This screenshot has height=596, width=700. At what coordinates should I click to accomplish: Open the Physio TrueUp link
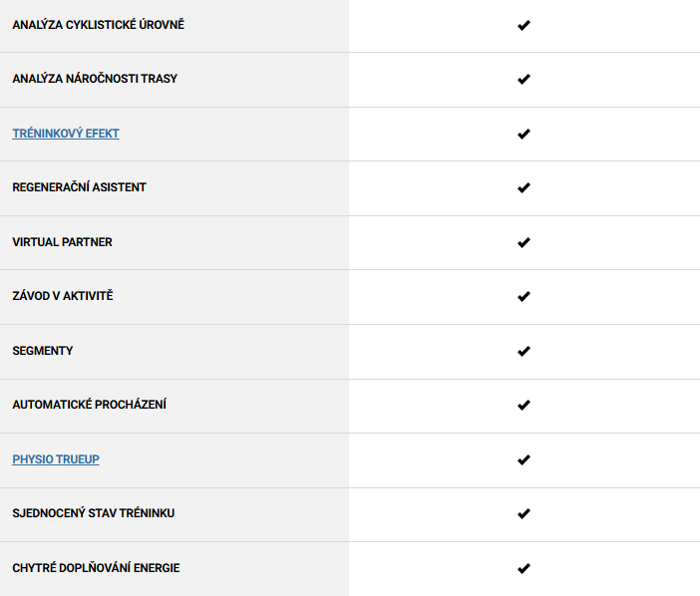point(56,459)
